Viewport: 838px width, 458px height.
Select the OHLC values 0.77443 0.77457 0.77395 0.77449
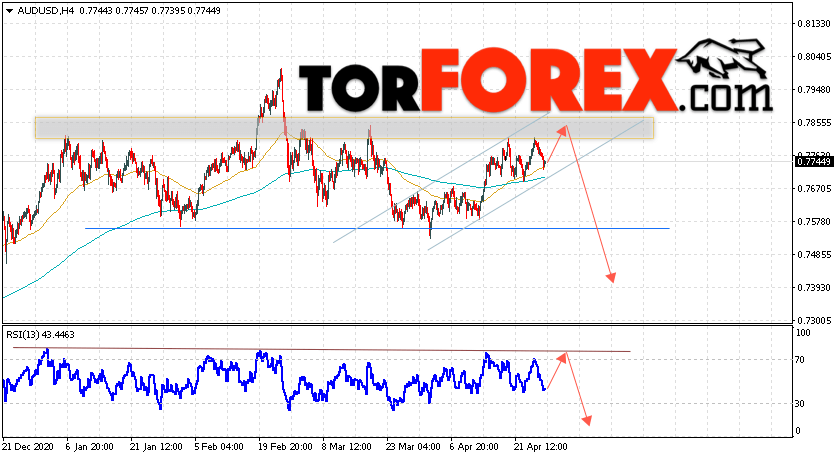click(150, 11)
